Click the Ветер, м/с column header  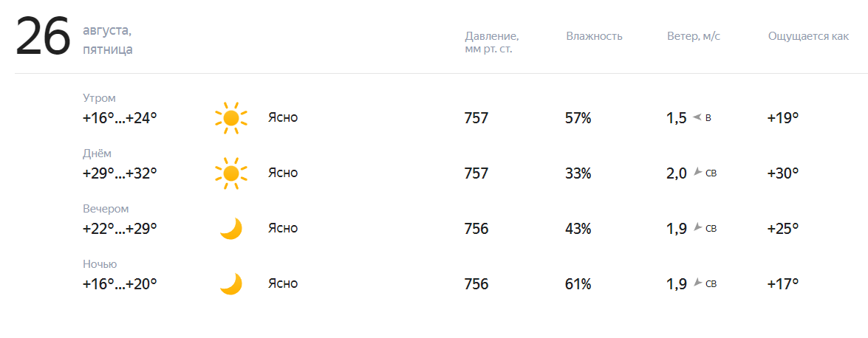694,36
